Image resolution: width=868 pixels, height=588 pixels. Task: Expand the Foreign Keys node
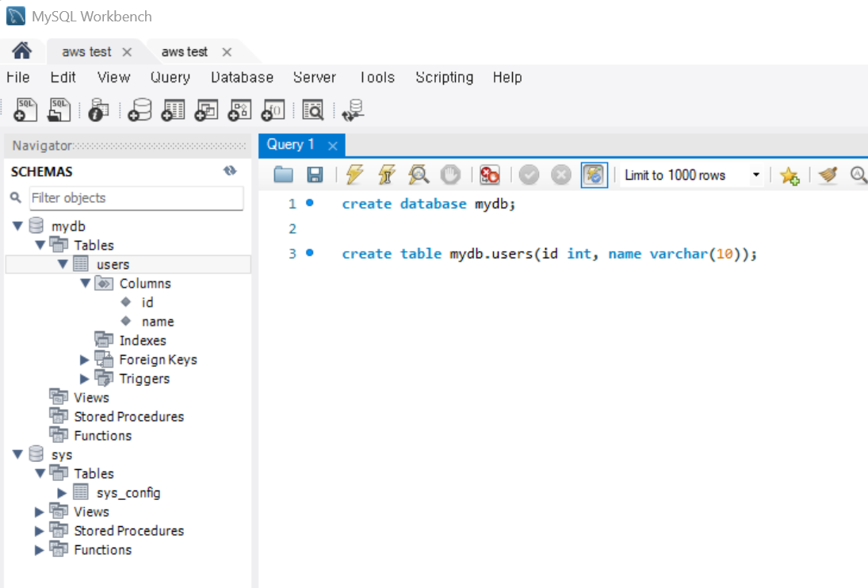(x=84, y=360)
